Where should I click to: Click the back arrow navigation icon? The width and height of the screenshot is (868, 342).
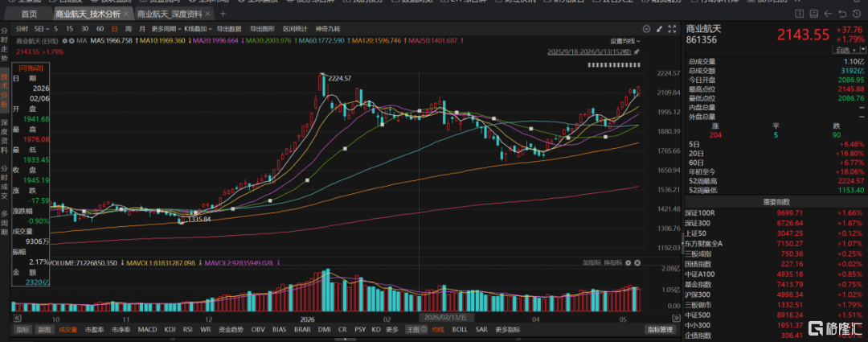click(828, 14)
